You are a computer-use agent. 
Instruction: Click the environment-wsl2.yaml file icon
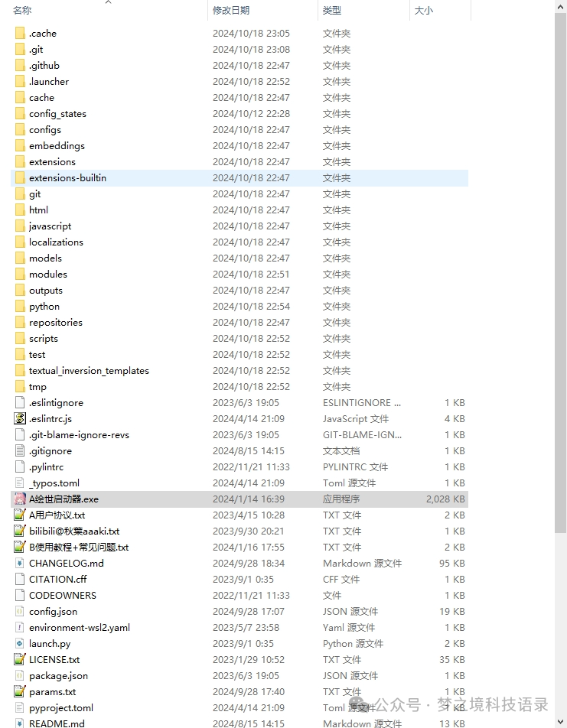tap(20, 628)
